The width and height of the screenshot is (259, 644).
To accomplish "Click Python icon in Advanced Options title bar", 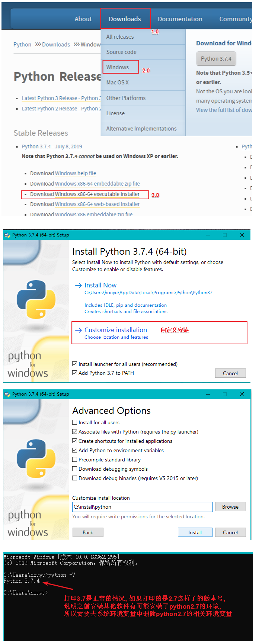I will tap(7, 394).
